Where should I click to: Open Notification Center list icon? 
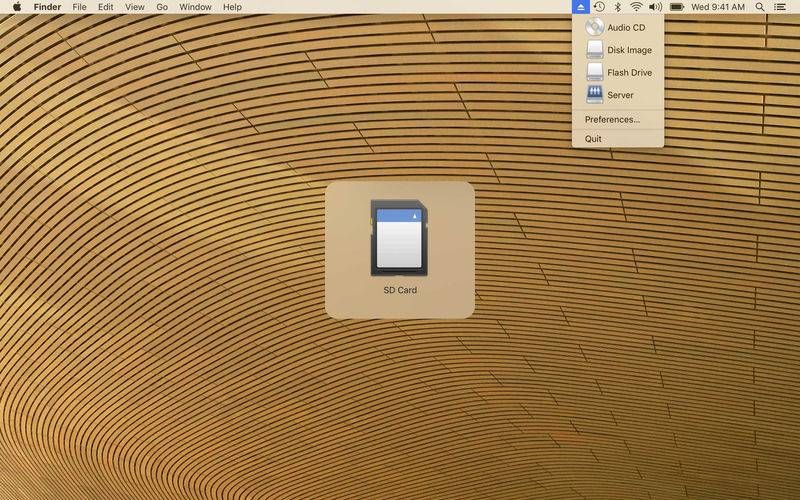click(780, 7)
